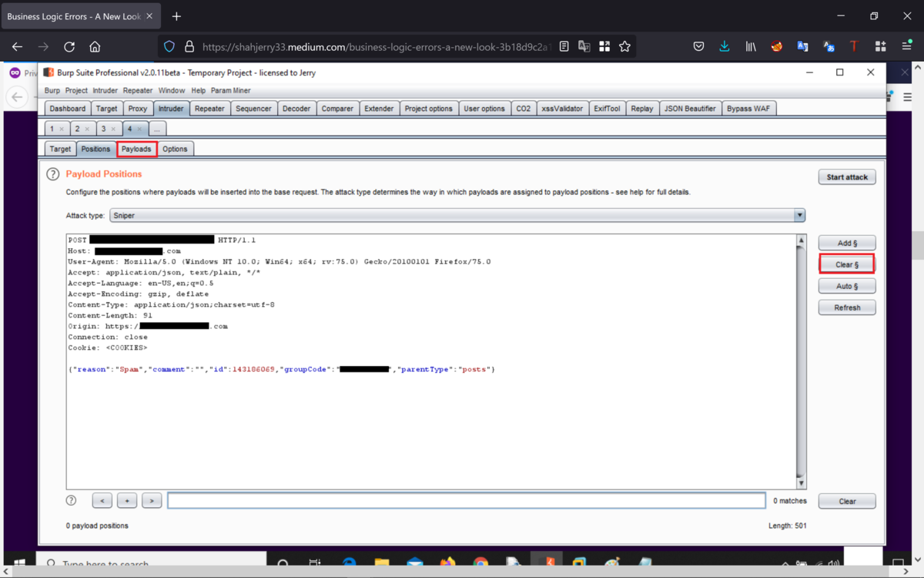Close Intruder attack tab 3
The width and height of the screenshot is (924, 578).
tap(112, 129)
